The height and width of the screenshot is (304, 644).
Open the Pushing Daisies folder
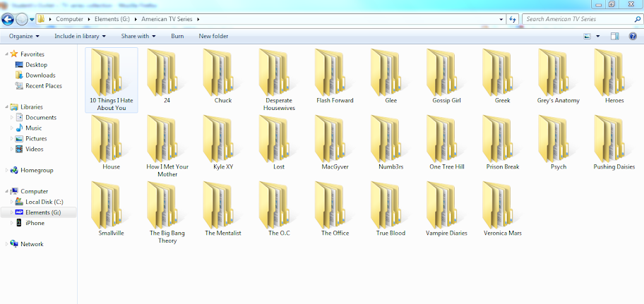(614, 142)
